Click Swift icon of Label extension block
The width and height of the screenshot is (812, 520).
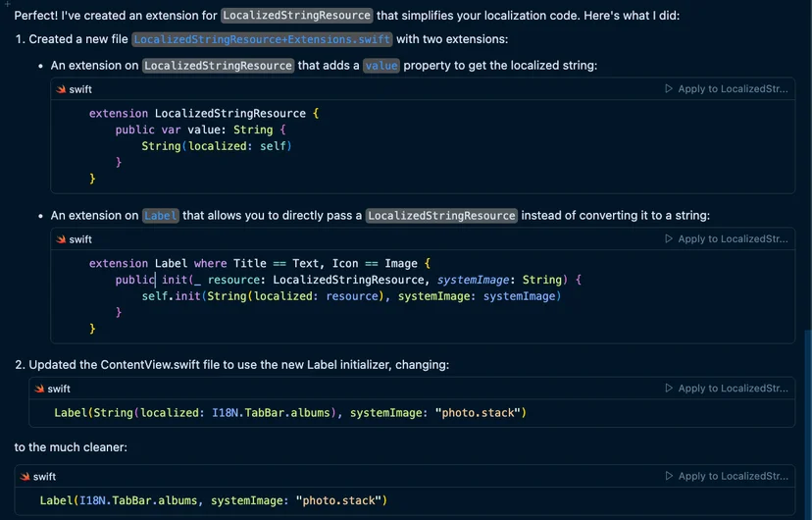pyautogui.click(x=61, y=239)
